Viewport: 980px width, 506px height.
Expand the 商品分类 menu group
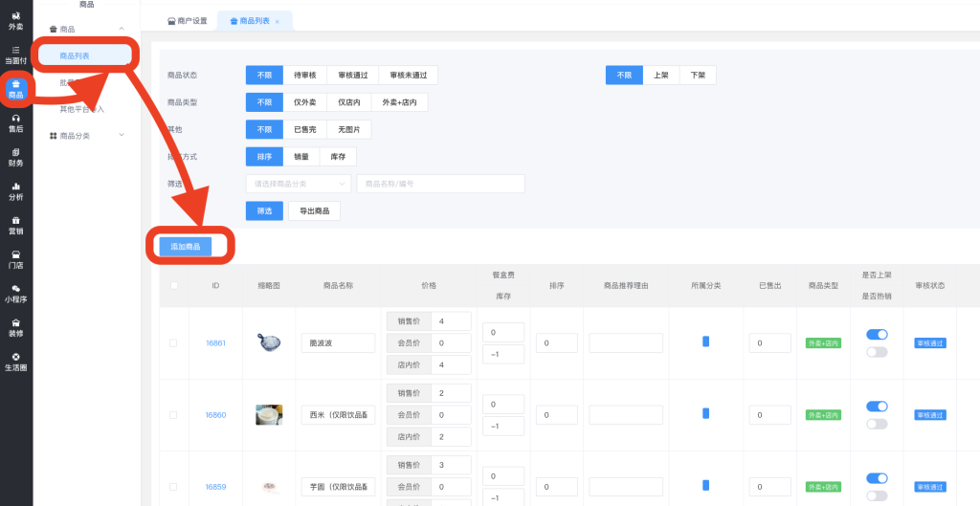pyautogui.click(x=86, y=136)
